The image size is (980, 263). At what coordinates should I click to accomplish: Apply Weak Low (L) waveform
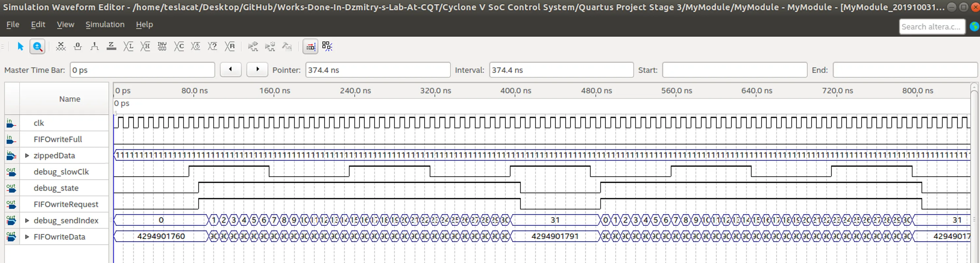point(128,46)
